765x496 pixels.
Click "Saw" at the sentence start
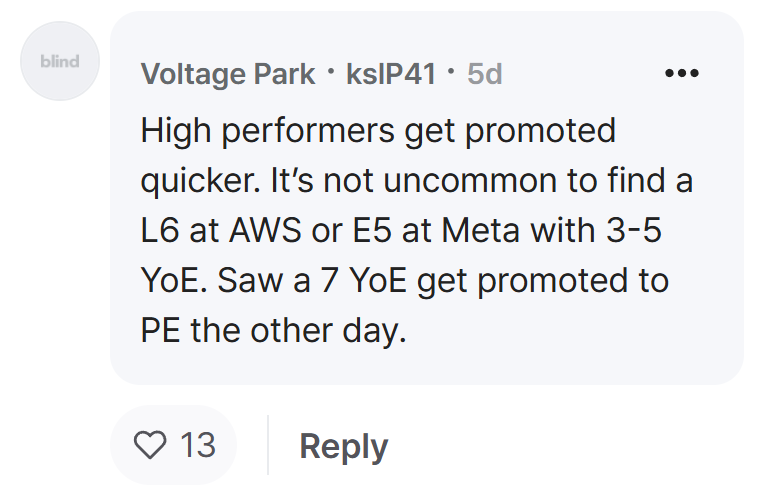tap(250, 280)
